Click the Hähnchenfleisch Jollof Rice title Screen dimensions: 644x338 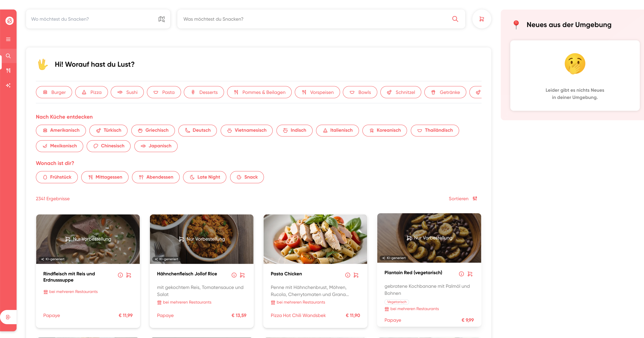coord(187,274)
